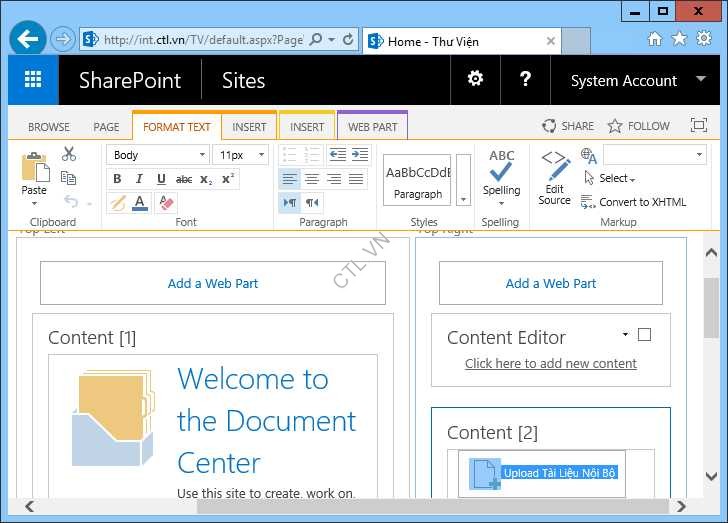
Task: Click the browser address bar
Action: click(200, 40)
